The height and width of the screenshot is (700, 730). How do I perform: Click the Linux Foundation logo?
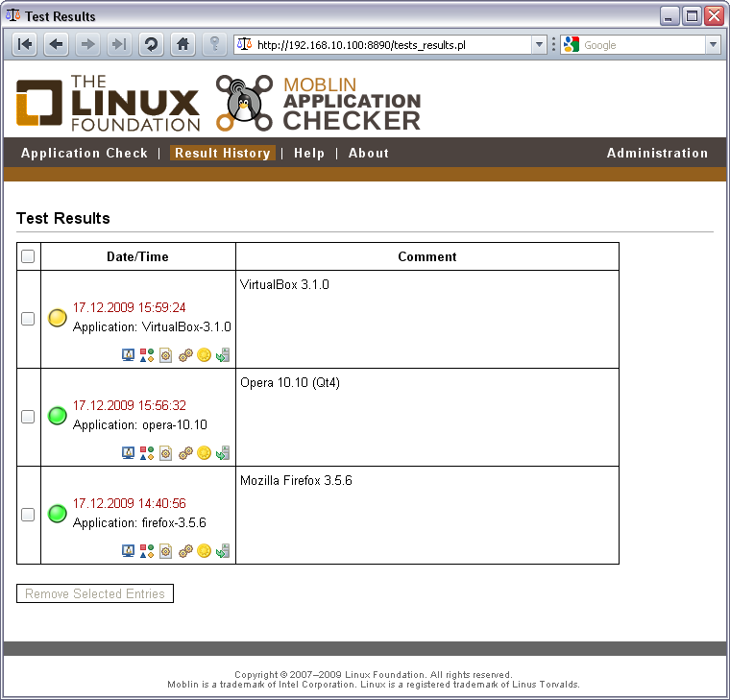pyautogui.click(x=108, y=103)
